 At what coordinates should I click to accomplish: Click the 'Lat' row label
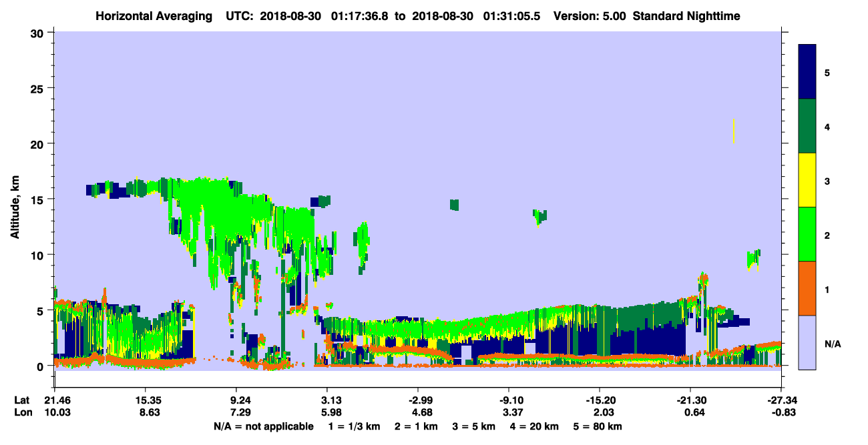[x=21, y=400]
